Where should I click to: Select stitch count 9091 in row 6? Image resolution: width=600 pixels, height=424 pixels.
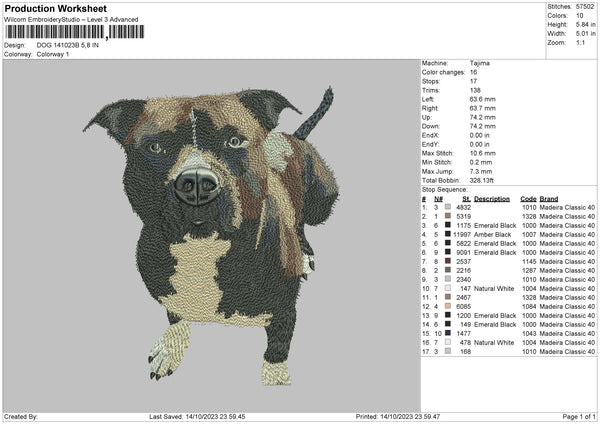(x=463, y=253)
